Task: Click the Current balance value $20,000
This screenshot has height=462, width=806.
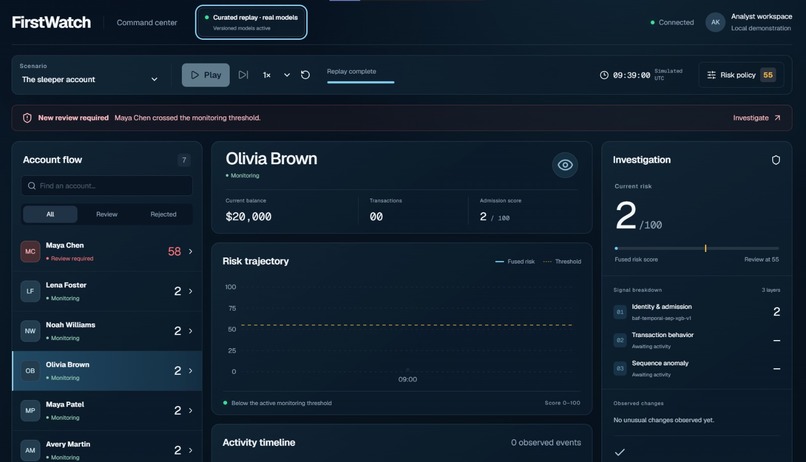Action: 248,217
